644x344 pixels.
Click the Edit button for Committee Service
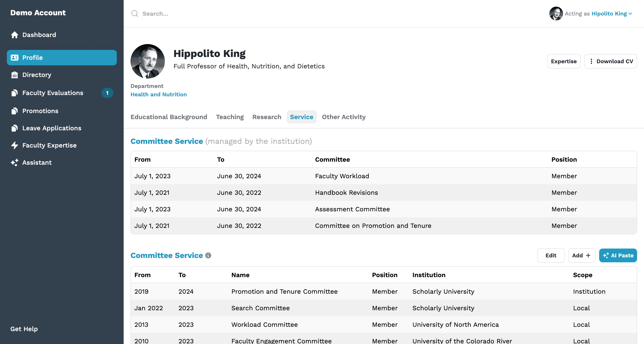[x=550, y=255]
